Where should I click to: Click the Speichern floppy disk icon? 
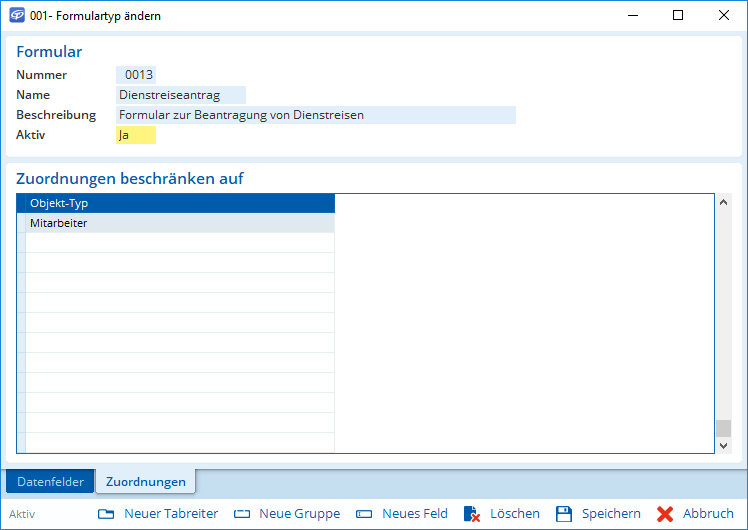564,514
